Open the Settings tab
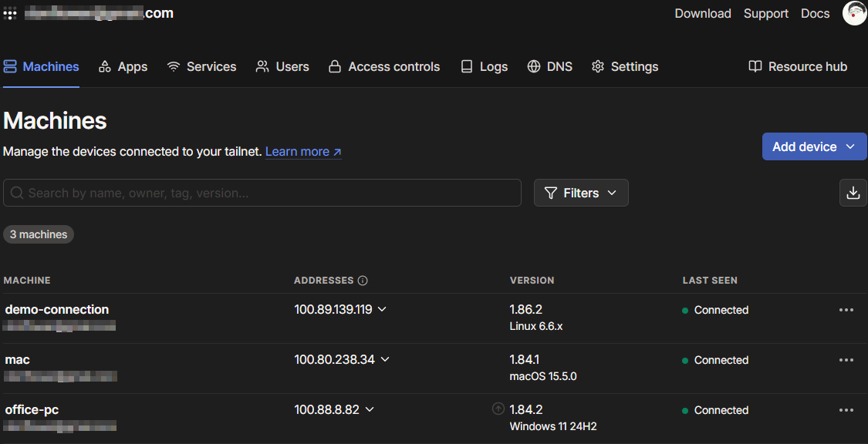868x444 pixels. (624, 67)
